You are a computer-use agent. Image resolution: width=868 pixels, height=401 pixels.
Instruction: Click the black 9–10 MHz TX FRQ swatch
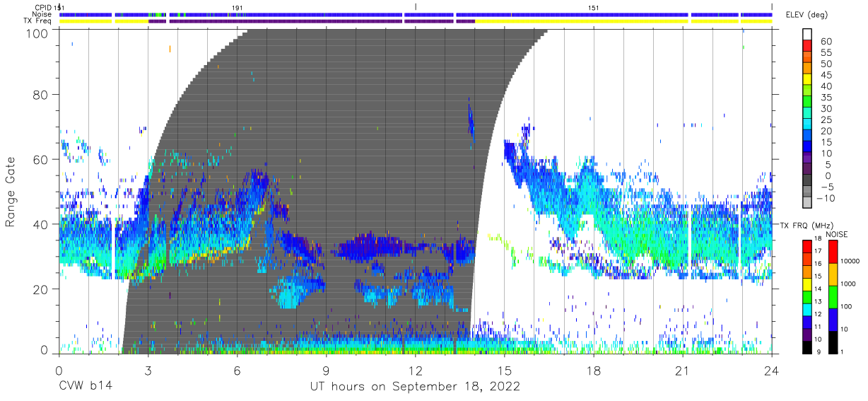[x=808, y=346]
